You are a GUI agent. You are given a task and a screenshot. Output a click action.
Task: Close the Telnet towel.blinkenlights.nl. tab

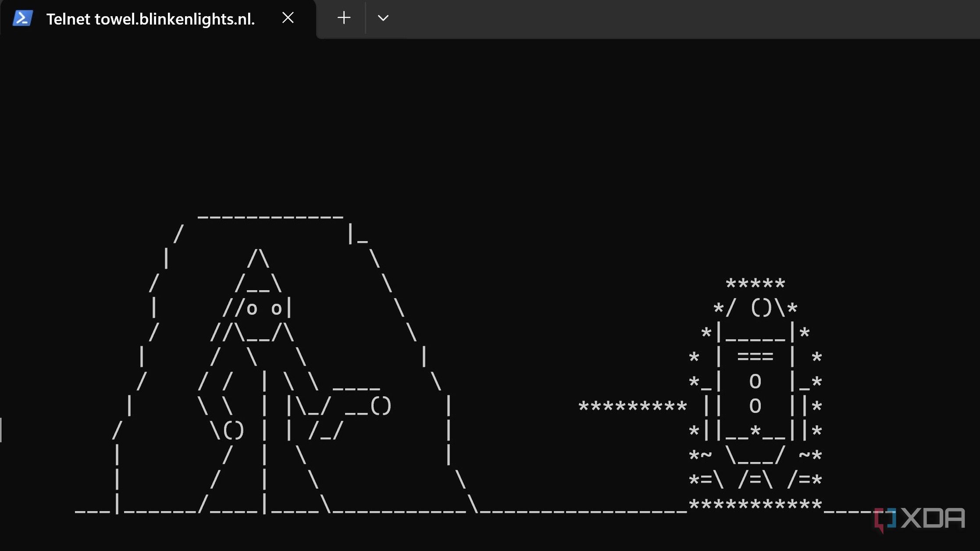[288, 18]
